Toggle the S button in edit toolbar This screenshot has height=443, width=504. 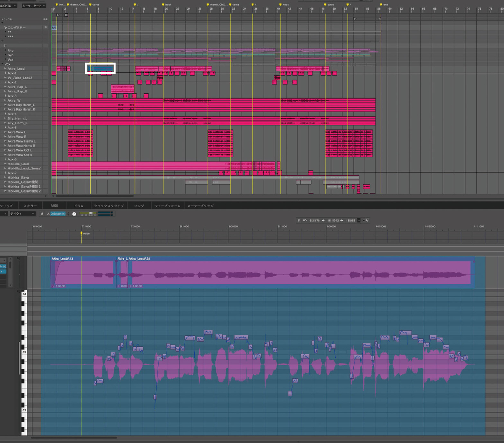pos(299,220)
